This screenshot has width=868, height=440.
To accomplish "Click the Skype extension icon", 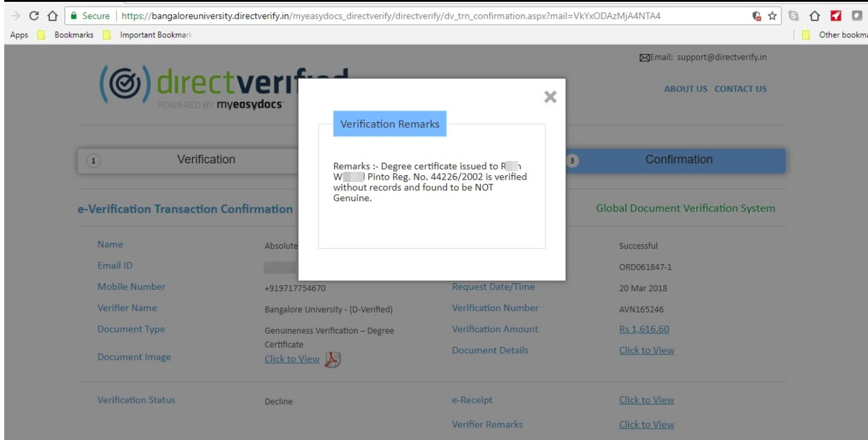I will [x=794, y=16].
